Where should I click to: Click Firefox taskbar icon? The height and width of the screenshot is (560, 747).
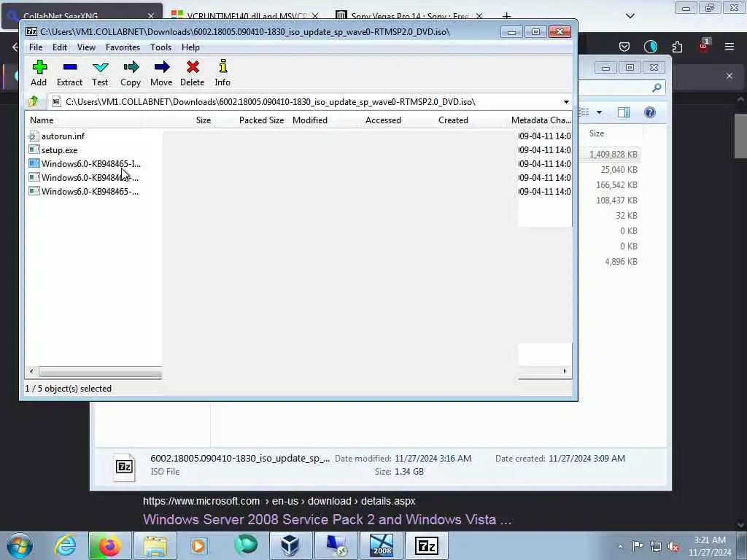pyautogui.click(x=109, y=545)
